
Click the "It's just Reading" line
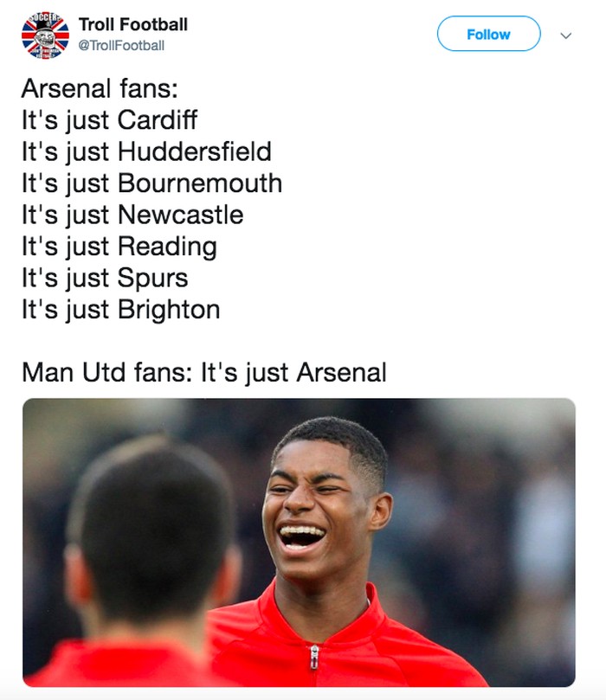119,247
